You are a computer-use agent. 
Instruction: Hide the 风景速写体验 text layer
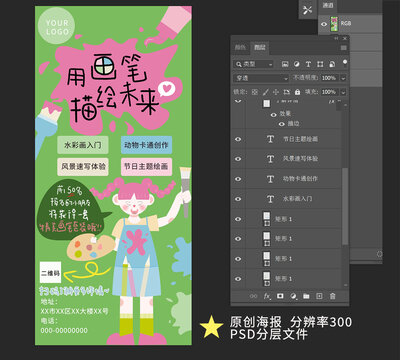(238, 159)
